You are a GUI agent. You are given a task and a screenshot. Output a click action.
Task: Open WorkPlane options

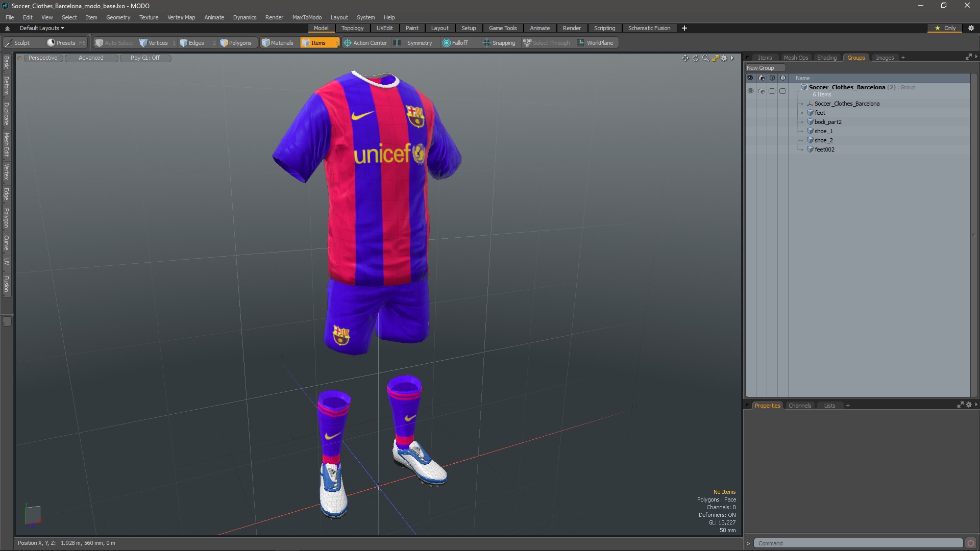pos(596,43)
